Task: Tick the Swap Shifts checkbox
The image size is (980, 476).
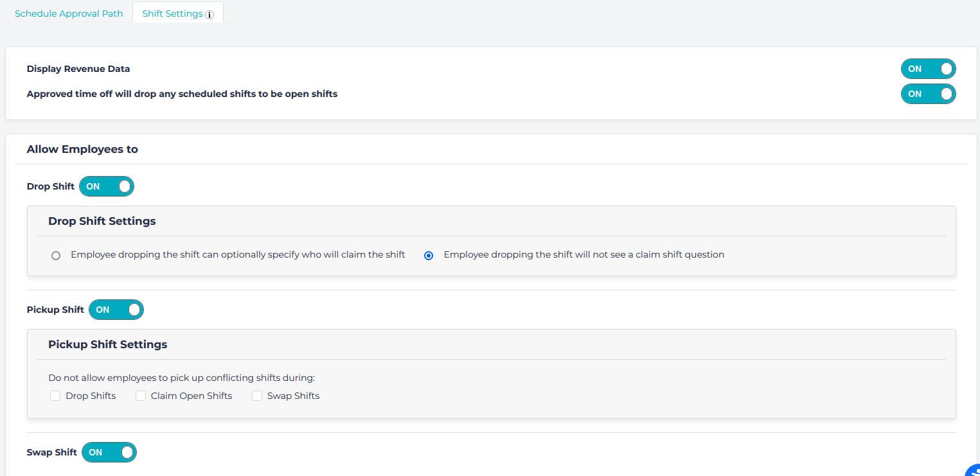Action: (257, 396)
